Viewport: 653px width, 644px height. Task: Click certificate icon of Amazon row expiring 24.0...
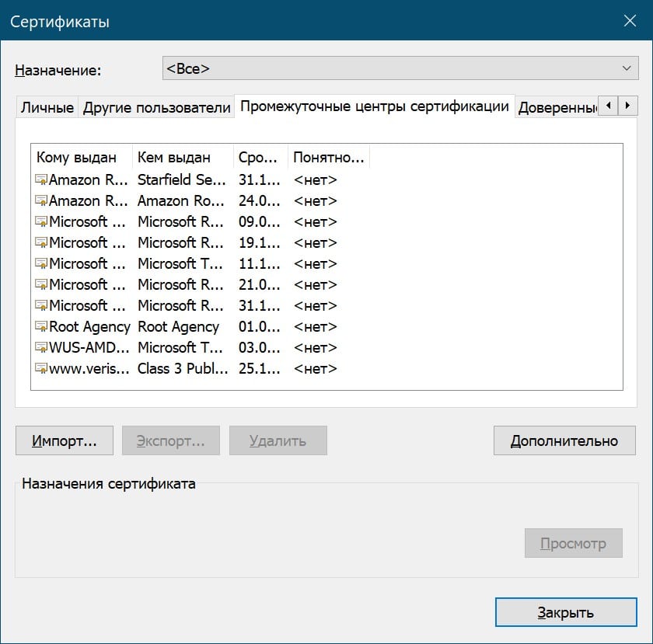click(41, 200)
